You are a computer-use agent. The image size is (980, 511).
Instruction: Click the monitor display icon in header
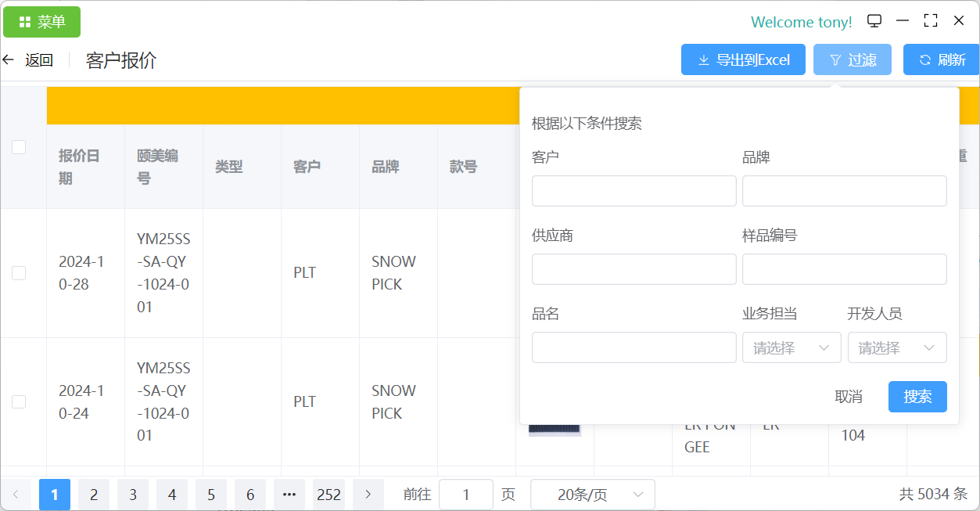874,21
